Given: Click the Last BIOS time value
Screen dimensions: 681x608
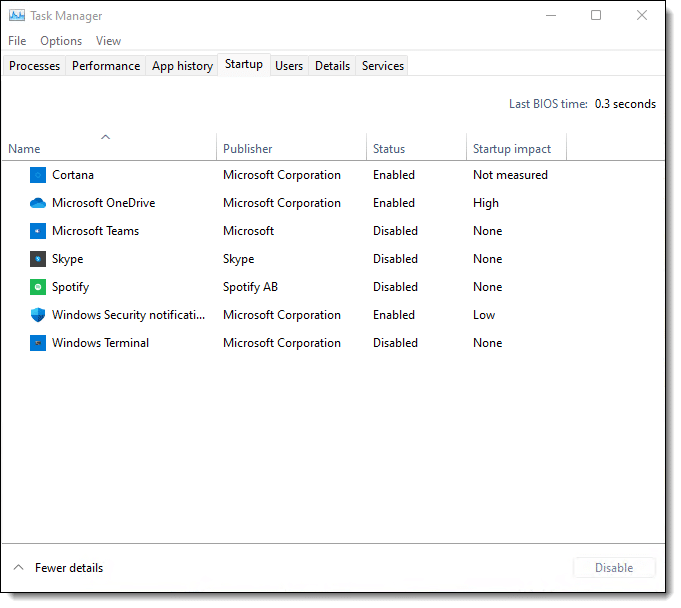Looking at the screenshot, I should pyautogui.click(x=625, y=104).
